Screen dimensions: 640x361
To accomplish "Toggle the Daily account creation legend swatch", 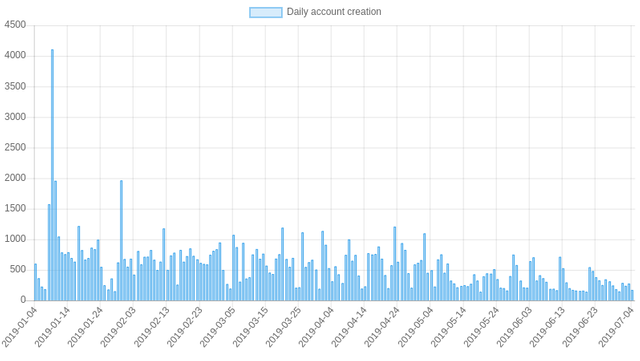I will coord(266,12).
